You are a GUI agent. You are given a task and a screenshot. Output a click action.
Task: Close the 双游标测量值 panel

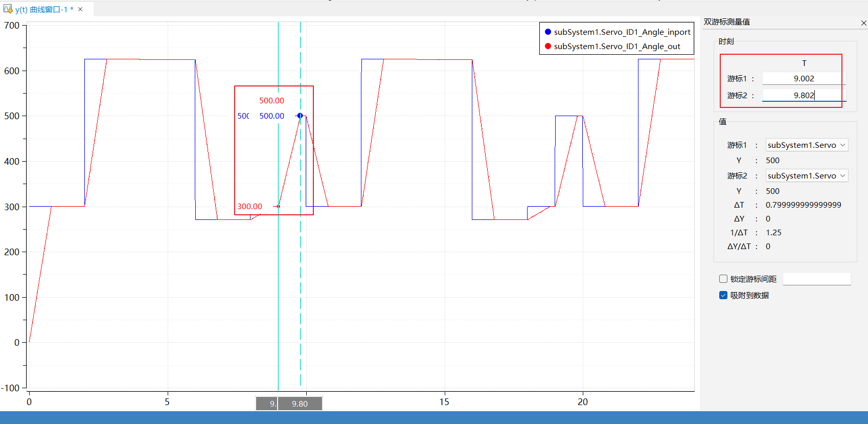[x=863, y=23]
